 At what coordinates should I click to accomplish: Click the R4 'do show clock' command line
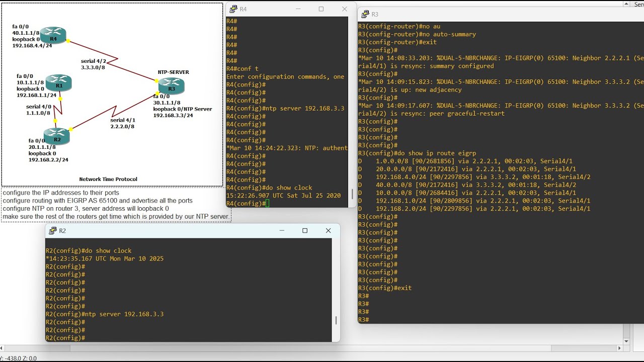(x=269, y=188)
